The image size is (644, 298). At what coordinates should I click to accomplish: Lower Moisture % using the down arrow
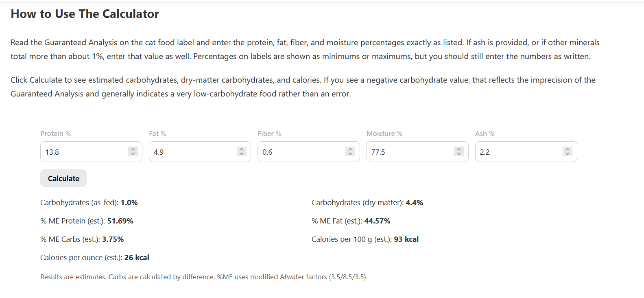coord(459,154)
